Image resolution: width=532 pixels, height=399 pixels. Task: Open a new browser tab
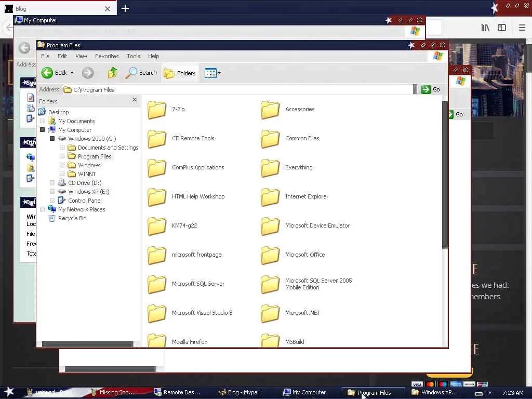[x=125, y=8]
